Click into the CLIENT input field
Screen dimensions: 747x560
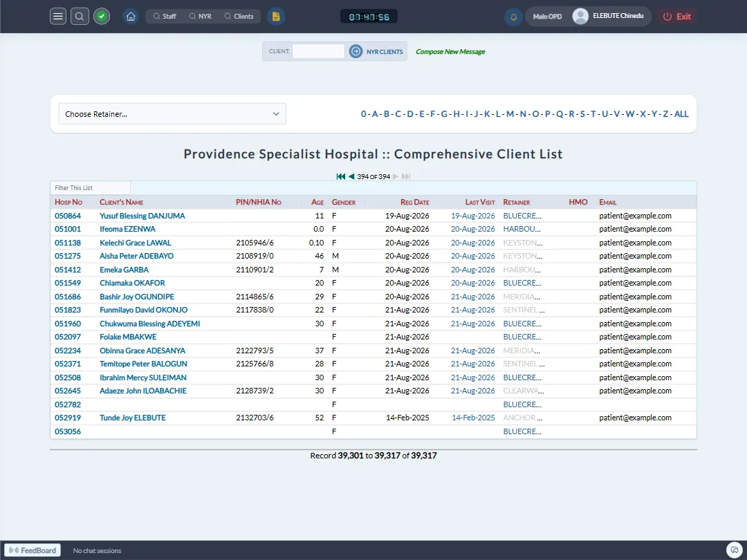point(318,51)
